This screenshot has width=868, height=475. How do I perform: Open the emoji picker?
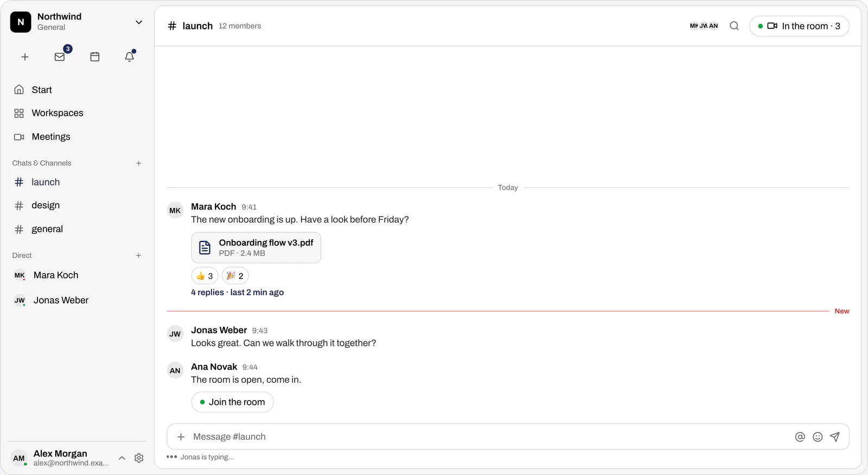818,437
